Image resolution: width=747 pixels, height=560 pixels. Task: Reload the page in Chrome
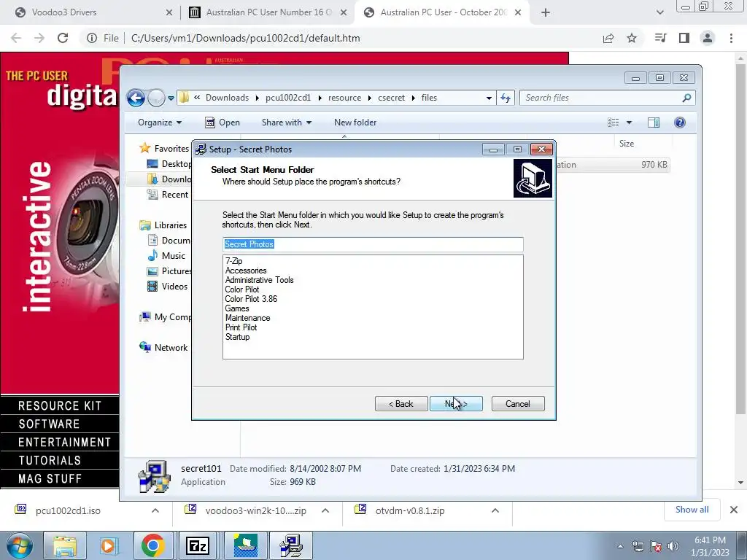pos(63,38)
